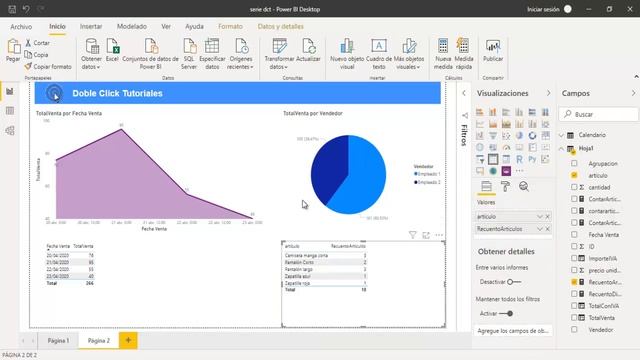The width and height of the screenshot is (640, 360).
Task: Click the save icon in title bar
Action: pyautogui.click(x=12, y=9)
